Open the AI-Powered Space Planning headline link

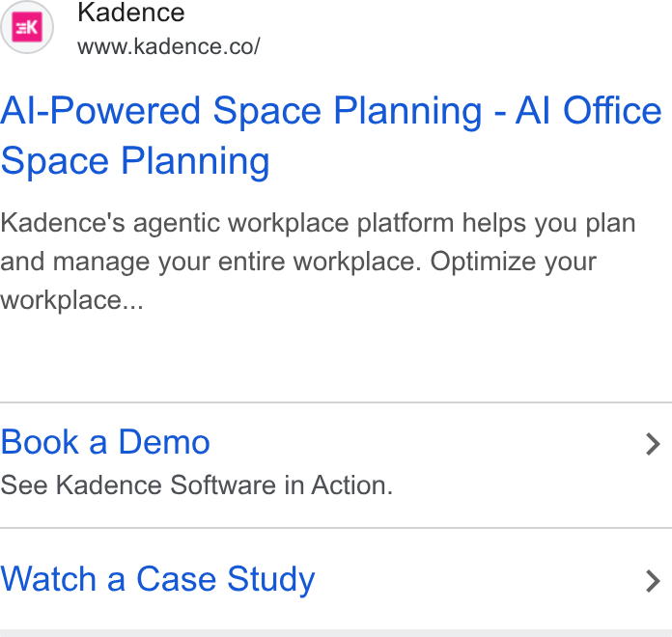click(331, 135)
